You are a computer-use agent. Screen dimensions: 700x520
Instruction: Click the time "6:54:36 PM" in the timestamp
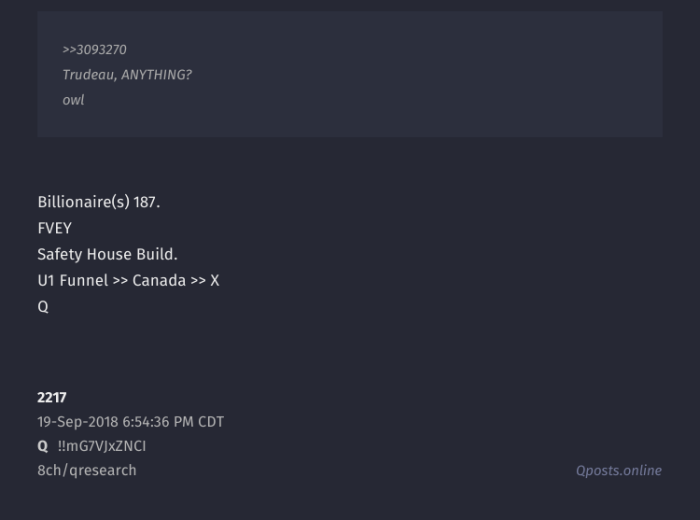(x=159, y=422)
